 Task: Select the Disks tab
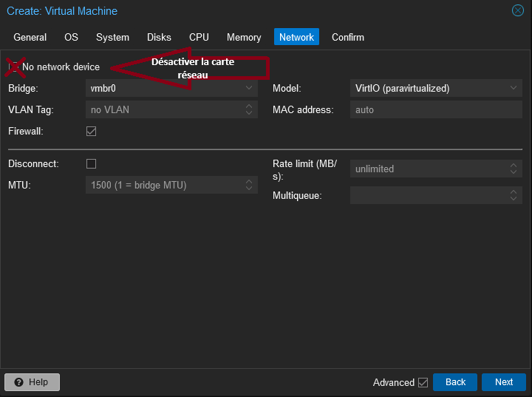click(159, 37)
